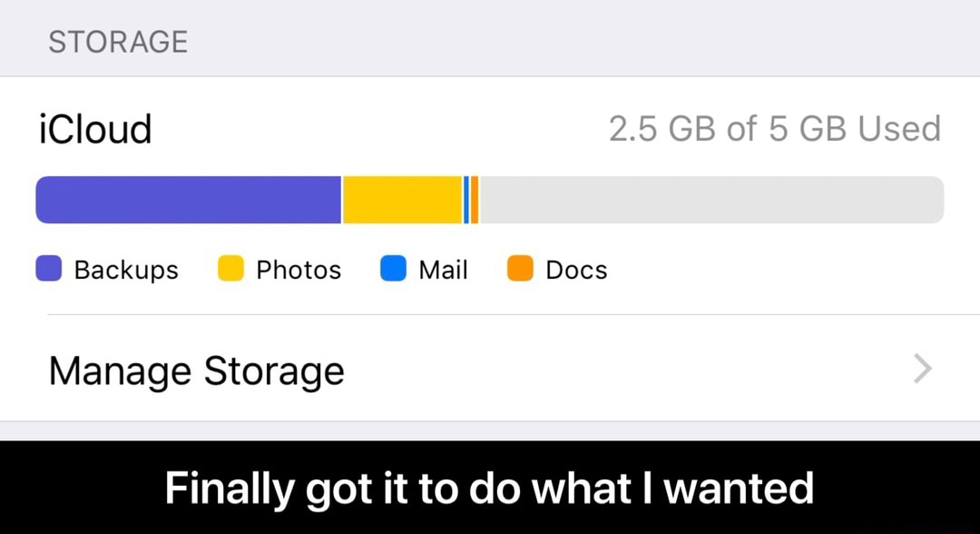Image resolution: width=980 pixels, height=534 pixels.
Task: Open the Manage Storage option
Action: tap(197, 371)
